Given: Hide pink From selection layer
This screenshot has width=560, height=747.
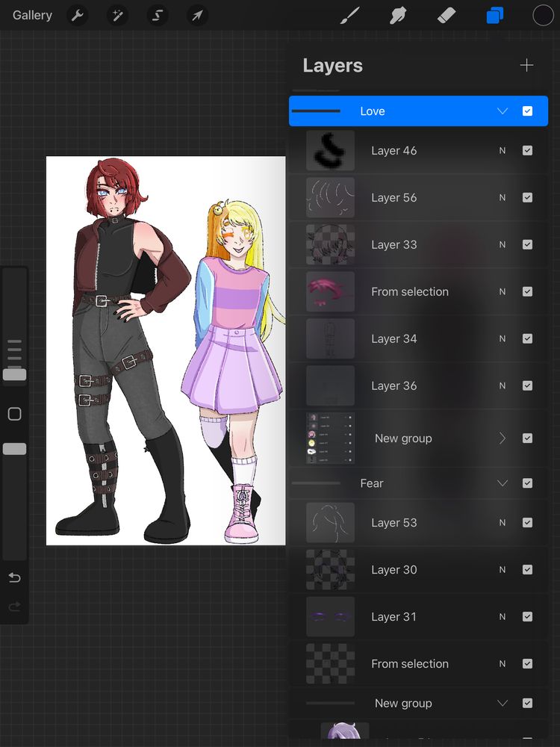Looking at the screenshot, I should [527, 291].
